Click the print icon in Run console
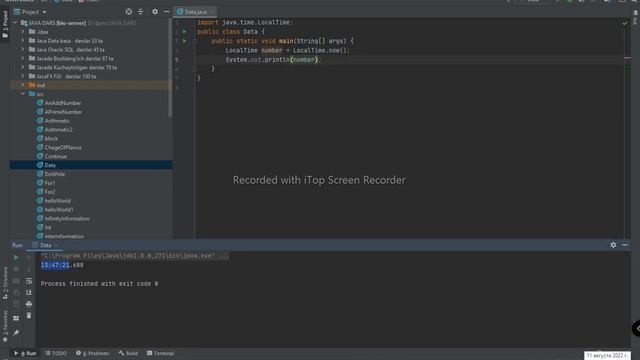Viewport: 640px width, 360px height. [29, 304]
